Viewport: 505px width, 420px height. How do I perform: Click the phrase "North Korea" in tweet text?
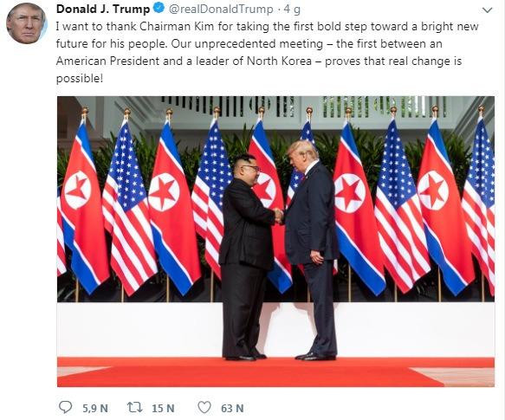tap(279, 61)
